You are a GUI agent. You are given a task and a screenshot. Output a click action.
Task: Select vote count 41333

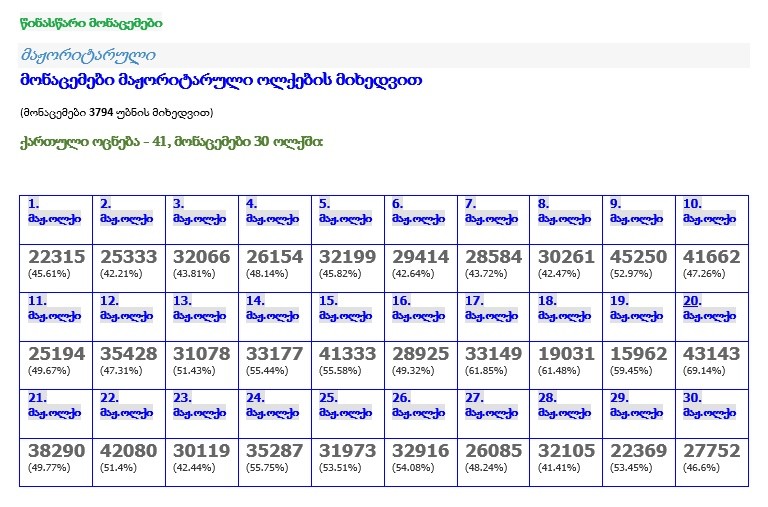(347, 354)
